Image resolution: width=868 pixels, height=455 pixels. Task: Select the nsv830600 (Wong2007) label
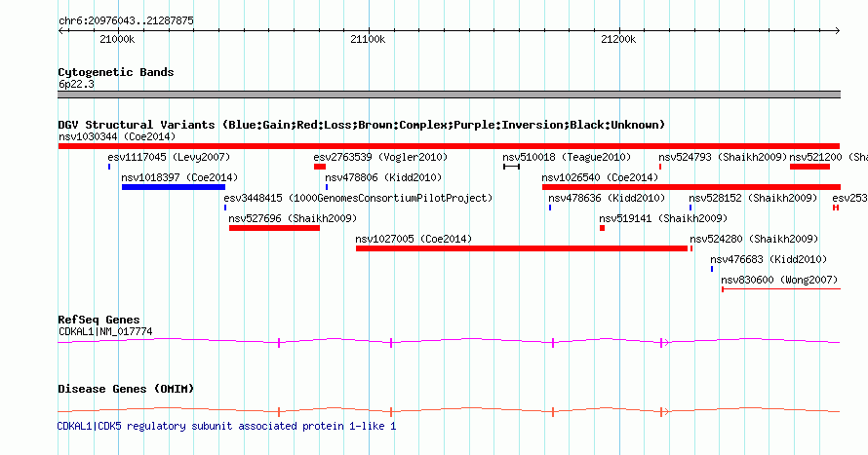(x=779, y=280)
